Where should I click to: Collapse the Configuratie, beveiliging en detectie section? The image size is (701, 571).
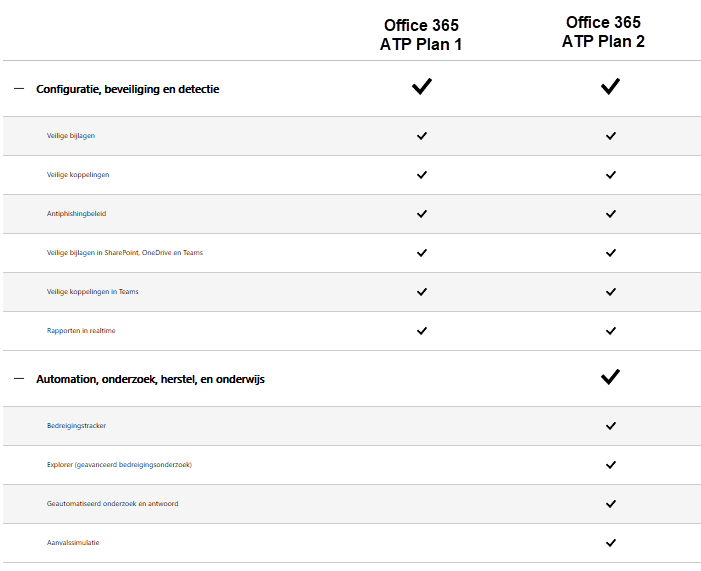click(x=19, y=89)
